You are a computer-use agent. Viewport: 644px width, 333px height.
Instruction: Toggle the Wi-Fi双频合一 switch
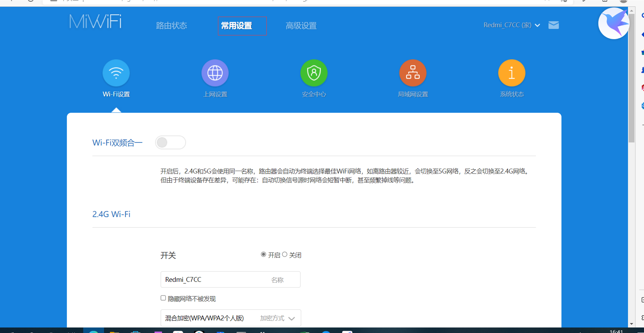[x=170, y=142]
